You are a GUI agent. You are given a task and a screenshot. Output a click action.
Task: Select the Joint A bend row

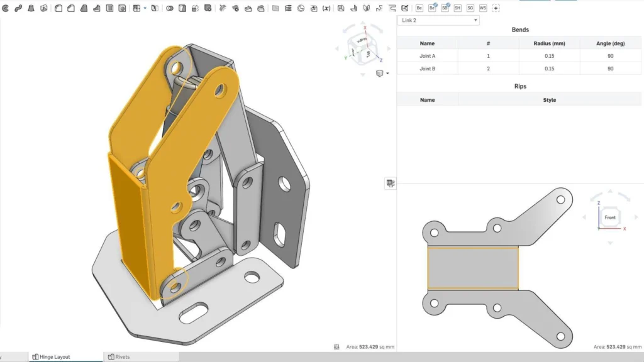427,56
